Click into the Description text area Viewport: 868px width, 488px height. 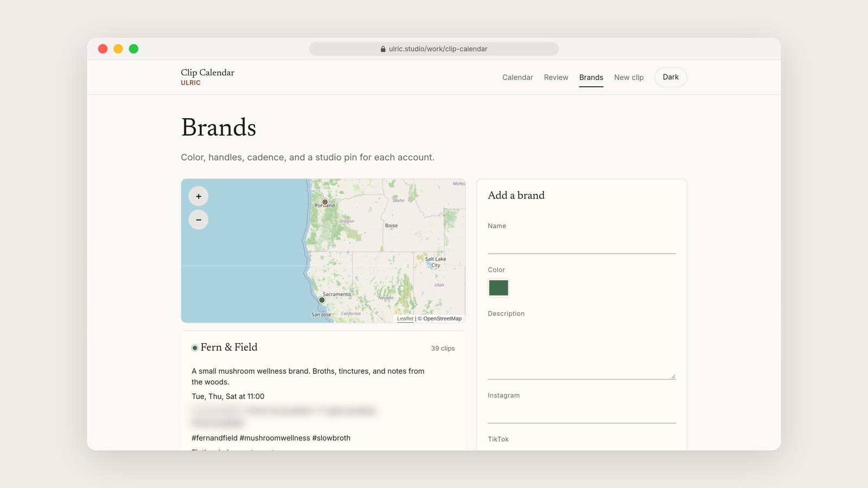coord(582,350)
